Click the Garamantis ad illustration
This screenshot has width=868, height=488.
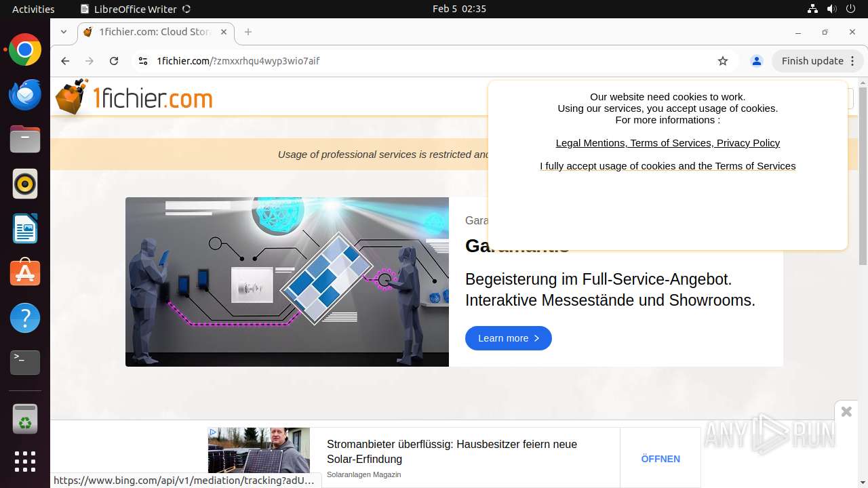click(287, 282)
